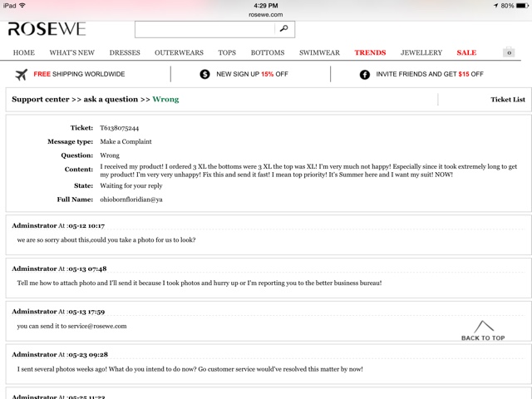Click the dollar sign sign-up icon
This screenshot has width=532, height=399.
[x=204, y=74]
